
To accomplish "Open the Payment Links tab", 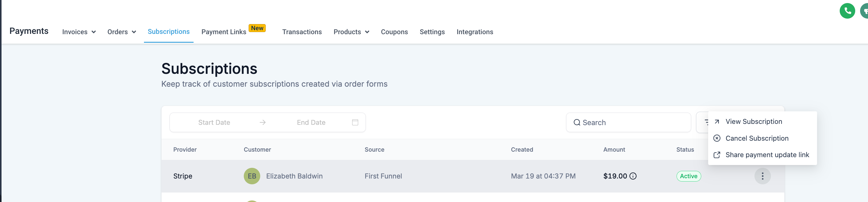I will [224, 32].
